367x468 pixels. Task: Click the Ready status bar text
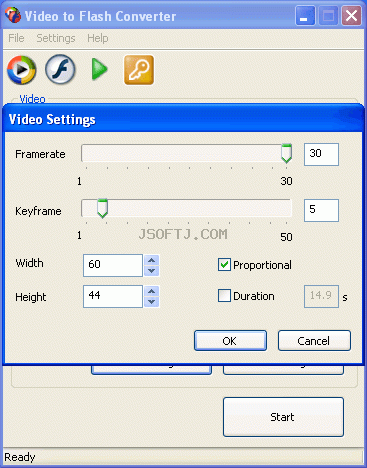coord(20,457)
